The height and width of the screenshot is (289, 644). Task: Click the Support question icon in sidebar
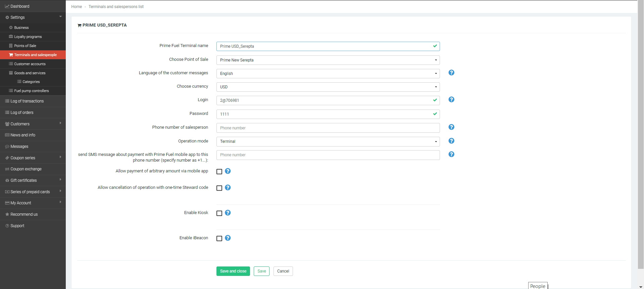point(7,226)
